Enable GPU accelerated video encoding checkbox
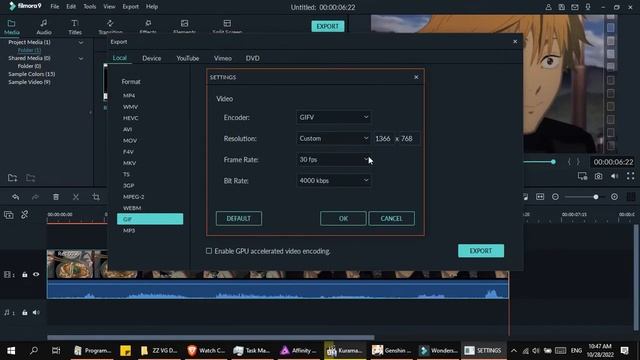The height and width of the screenshot is (360, 640). (209, 251)
